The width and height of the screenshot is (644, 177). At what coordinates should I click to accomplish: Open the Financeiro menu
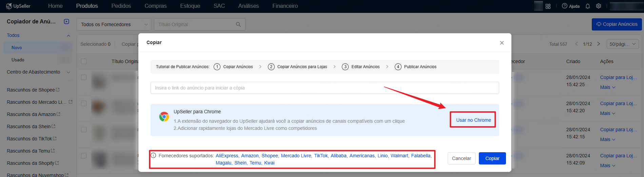pos(285,6)
